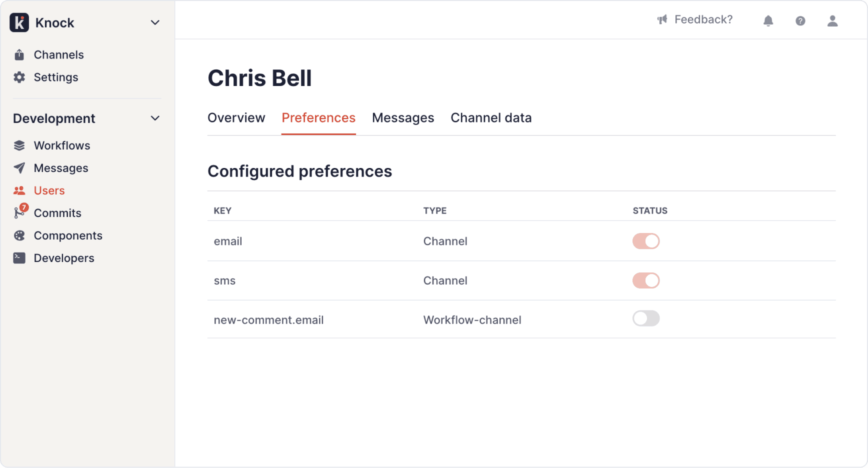
Task: Open the notifications bell icon
Action: [768, 20]
